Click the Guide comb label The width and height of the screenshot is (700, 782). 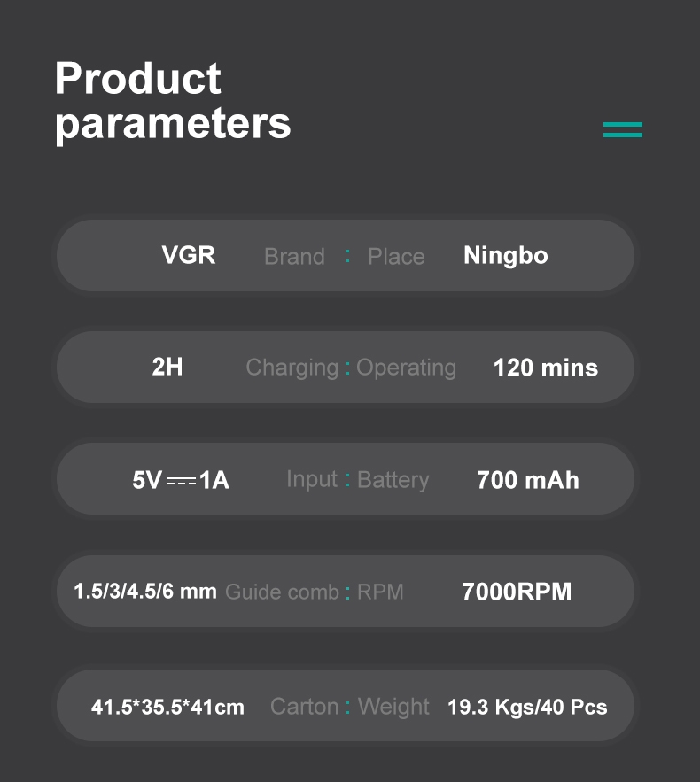(x=282, y=592)
